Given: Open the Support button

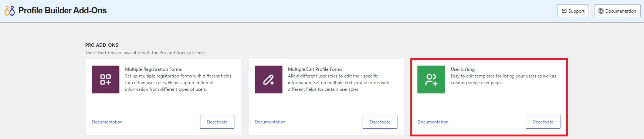Looking at the screenshot, I should pyautogui.click(x=573, y=11).
